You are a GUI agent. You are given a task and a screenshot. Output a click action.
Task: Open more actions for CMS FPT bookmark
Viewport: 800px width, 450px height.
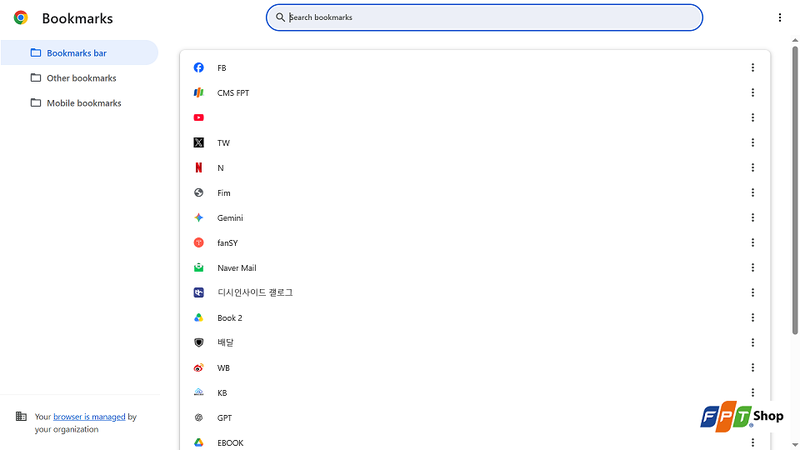pos(753,93)
